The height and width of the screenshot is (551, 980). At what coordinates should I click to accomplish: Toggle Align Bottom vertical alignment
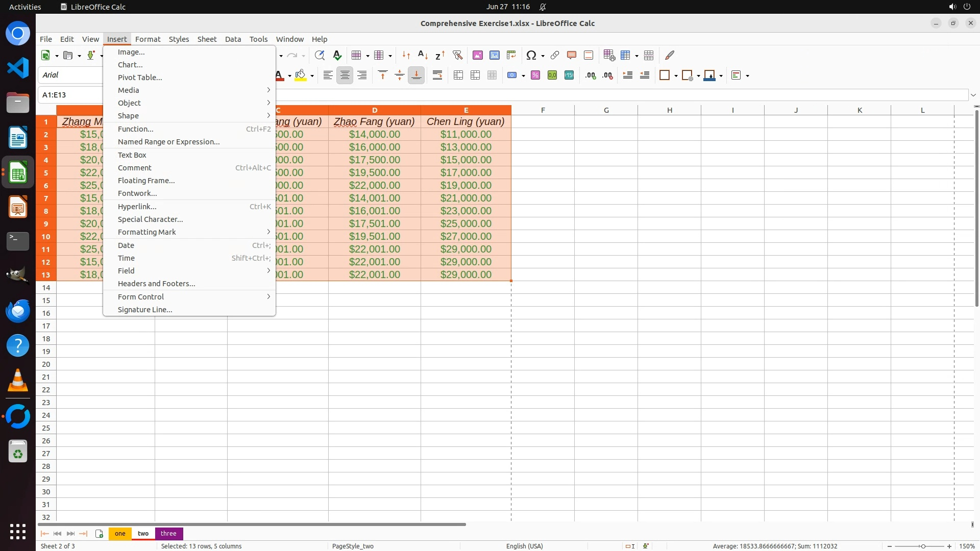[416, 76]
